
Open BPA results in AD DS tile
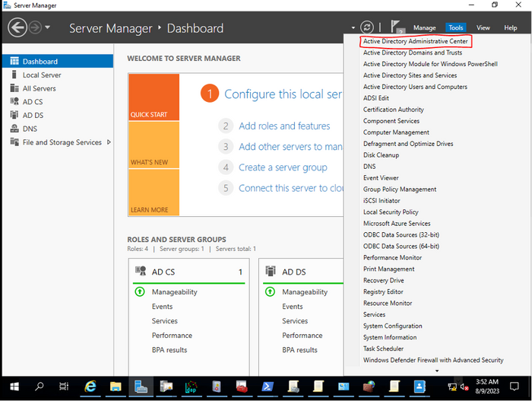point(299,350)
